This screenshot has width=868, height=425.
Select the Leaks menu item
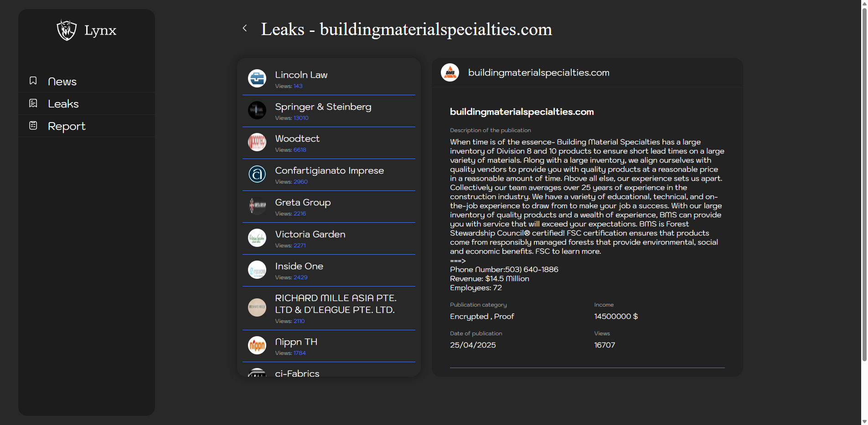click(x=63, y=104)
